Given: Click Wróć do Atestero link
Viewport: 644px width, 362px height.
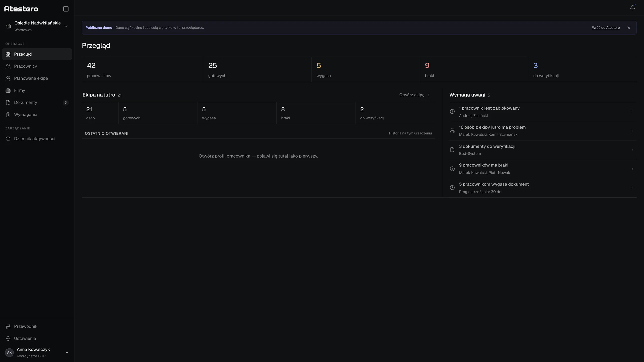Looking at the screenshot, I should 606,28.
